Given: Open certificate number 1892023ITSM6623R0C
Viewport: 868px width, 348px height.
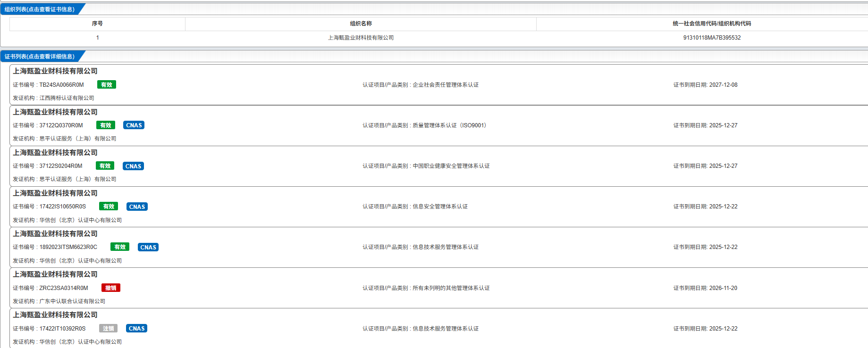Looking at the screenshot, I should point(68,247).
